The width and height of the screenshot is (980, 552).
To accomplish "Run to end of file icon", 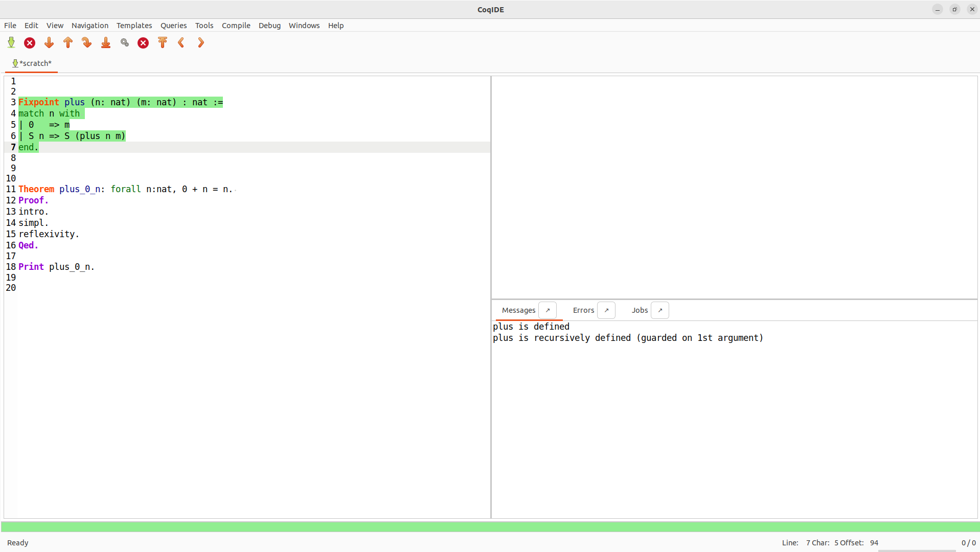I will tap(106, 43).
